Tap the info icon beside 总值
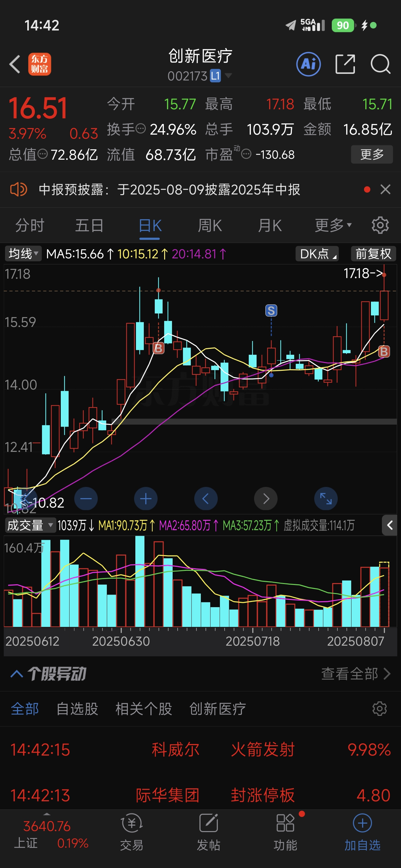Viewport: 401px width, 868px height. click(x=42, y=154)
